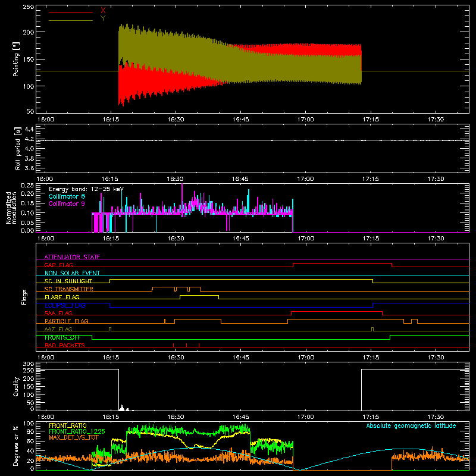476x476 pixels.
Task: Click the 'Normalized modulation' axis title
Action: coord(11,208)
